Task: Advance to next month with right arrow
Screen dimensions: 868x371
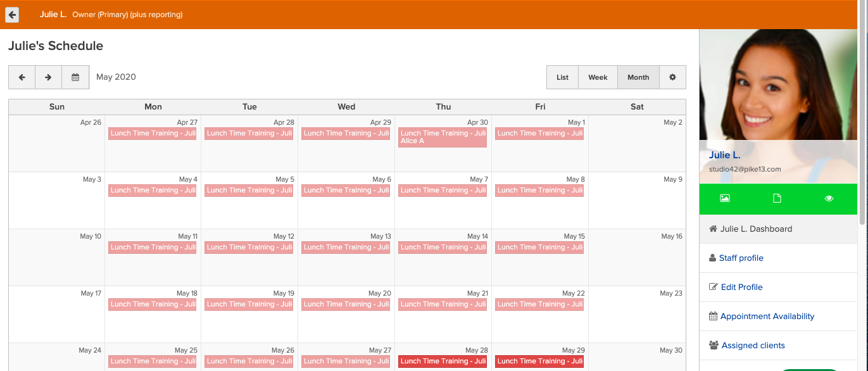Action: (x=48, y=77)
